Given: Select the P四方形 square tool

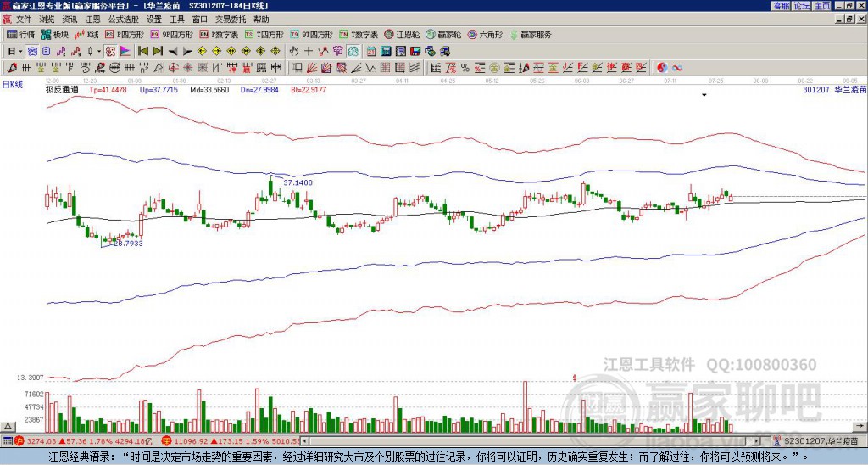Looking at the screenshot, I should [125, 35].
